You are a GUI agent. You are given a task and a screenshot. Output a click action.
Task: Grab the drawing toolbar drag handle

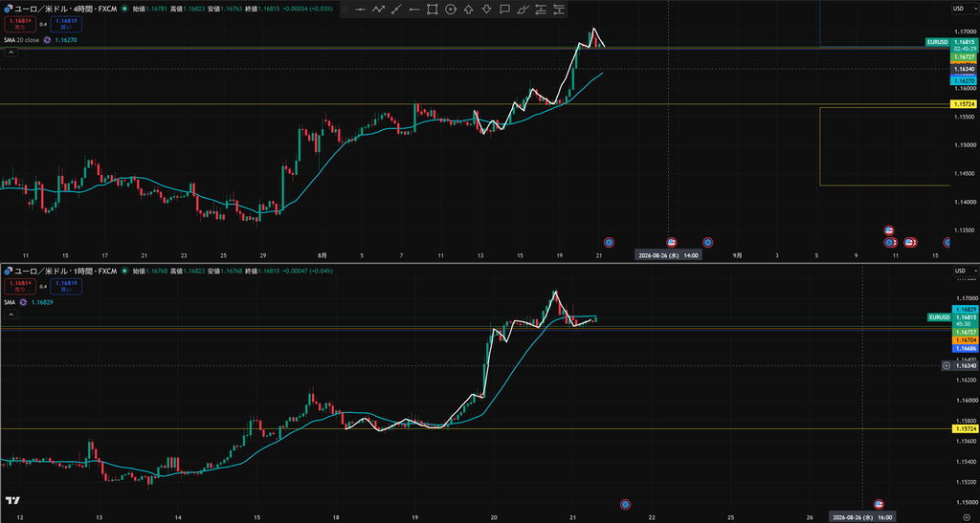[345, 10]
